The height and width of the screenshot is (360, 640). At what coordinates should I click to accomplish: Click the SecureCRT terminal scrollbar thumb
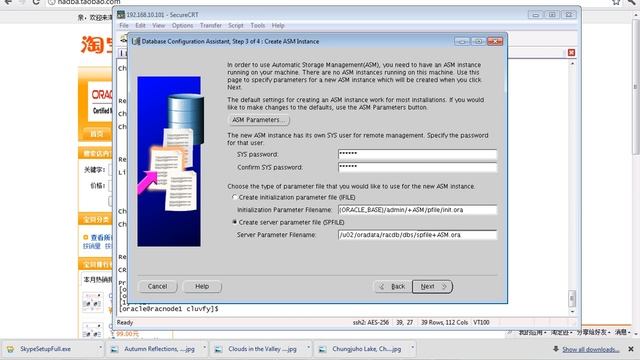pos(572,298)
